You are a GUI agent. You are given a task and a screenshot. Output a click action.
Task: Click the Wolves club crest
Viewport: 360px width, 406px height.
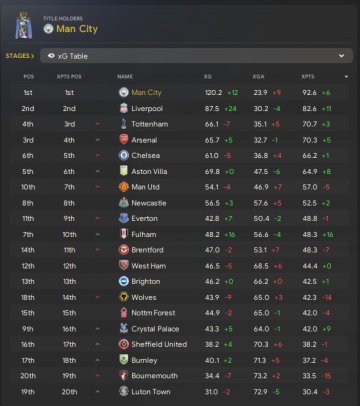click(x=124, y=297)
